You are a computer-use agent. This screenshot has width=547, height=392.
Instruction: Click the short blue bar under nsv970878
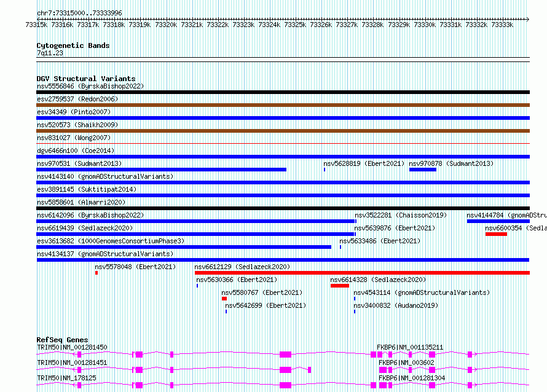423,170
